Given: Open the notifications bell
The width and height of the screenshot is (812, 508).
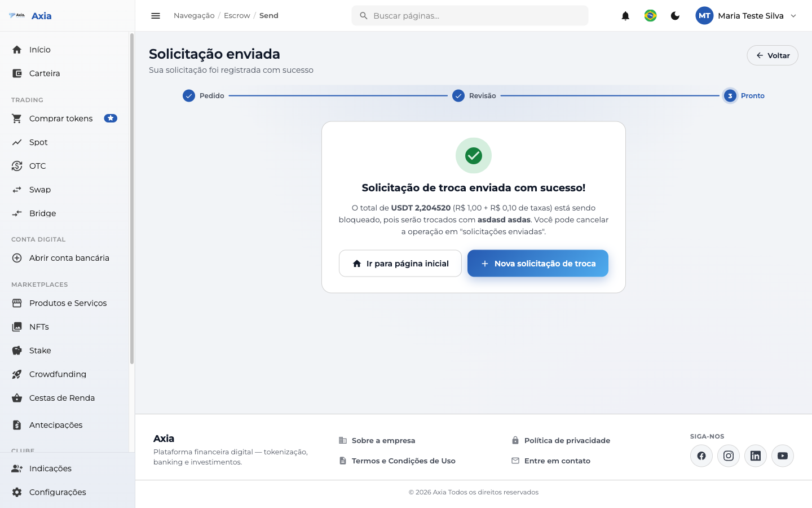Looking at the screenshot, I should click(625, 16).
